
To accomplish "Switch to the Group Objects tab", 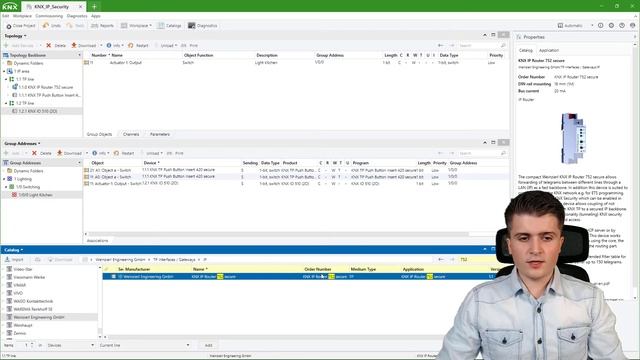I will pyautogui.click(x=99, y=134).
